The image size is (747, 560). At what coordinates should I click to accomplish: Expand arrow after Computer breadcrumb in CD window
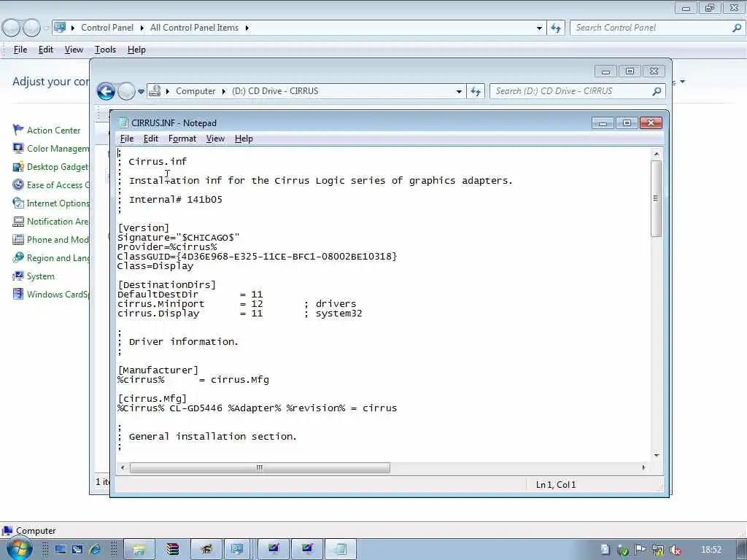pyautogui.click(x=223, y=91)
